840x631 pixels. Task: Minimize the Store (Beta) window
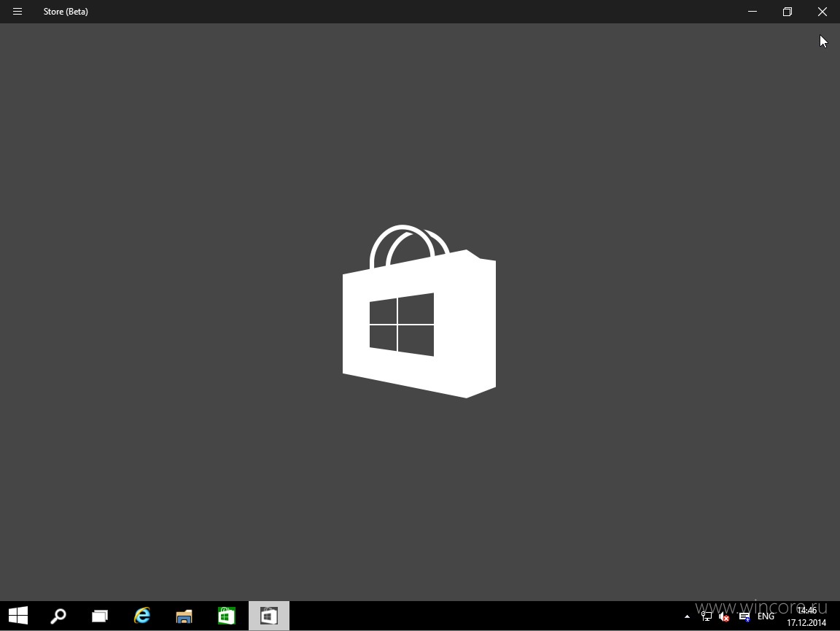(752, 11)
